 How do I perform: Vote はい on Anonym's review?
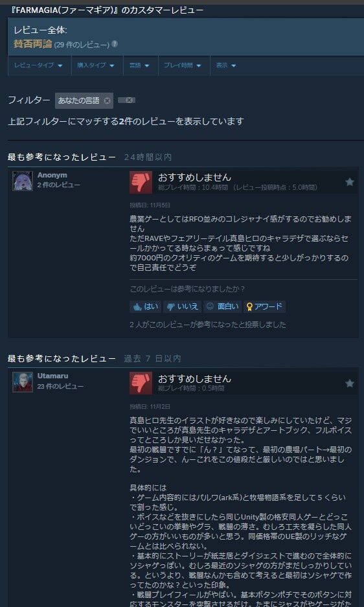(146, 306)
